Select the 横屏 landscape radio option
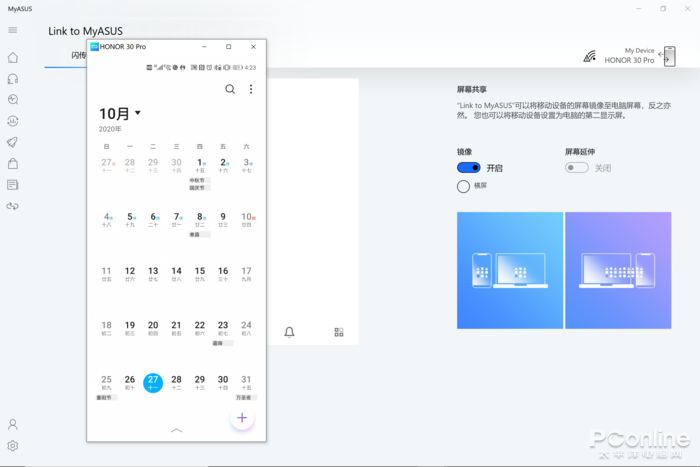 click(463, 186)
